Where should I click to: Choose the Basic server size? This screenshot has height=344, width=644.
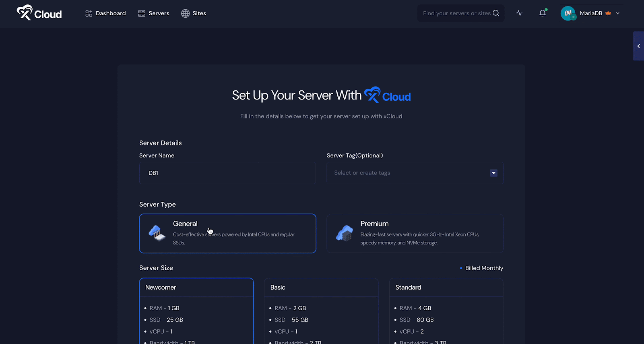pos(321,287)
